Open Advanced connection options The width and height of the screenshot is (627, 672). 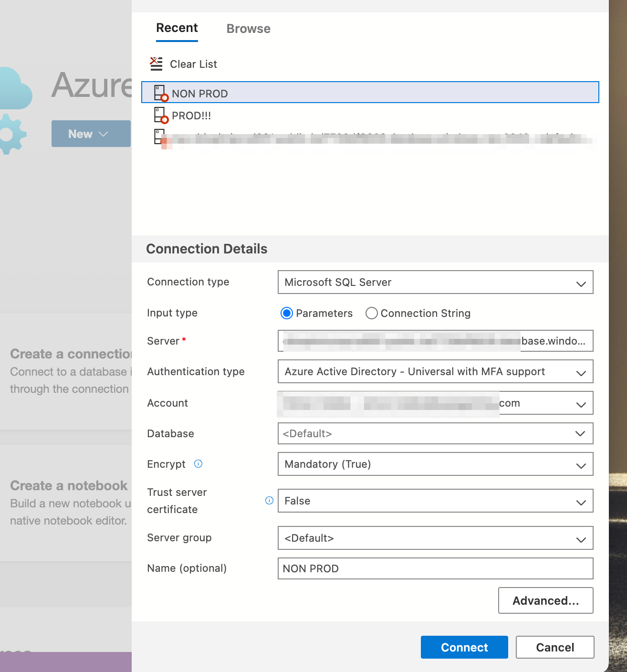[546, 600]
